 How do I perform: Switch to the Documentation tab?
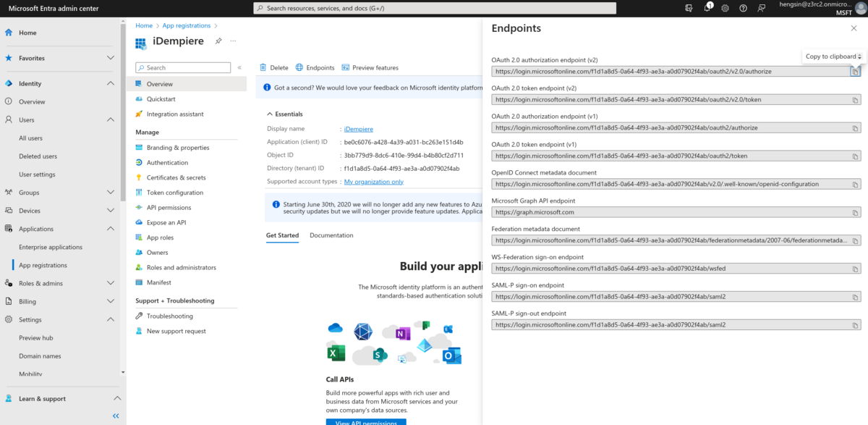(331, 235)
